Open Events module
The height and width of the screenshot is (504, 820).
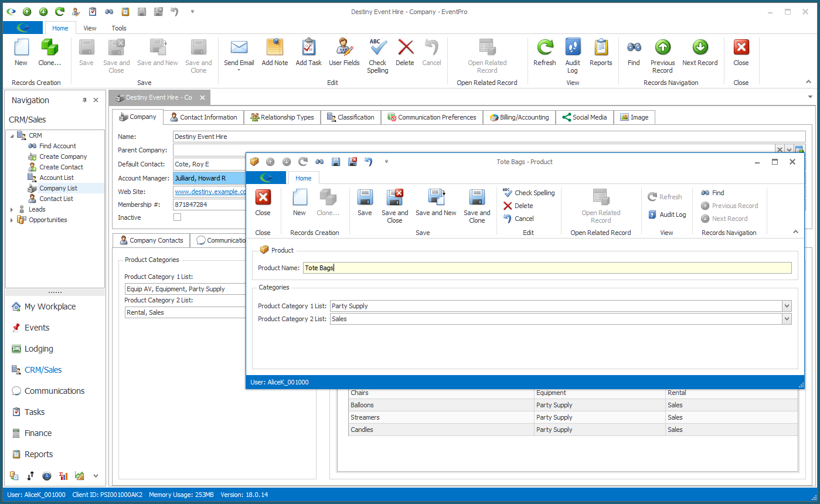coord(36,328)
